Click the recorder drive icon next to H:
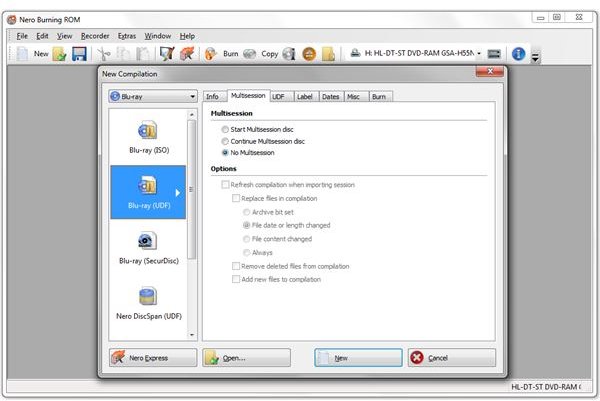This screenshot has width=600, height=401. click(x=355, y=53)
